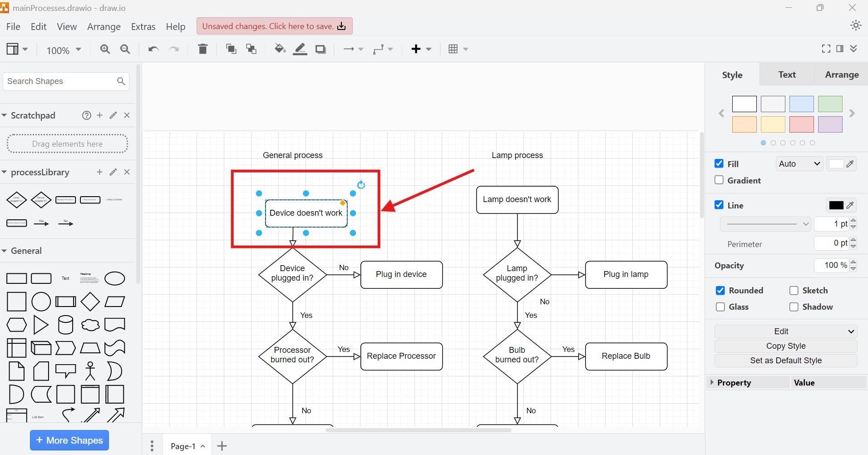The width and height of the screenshot is (868, 455).
Task: Switch to the Arrange tab
Action: pyautogui.click(x=842, y=74)
